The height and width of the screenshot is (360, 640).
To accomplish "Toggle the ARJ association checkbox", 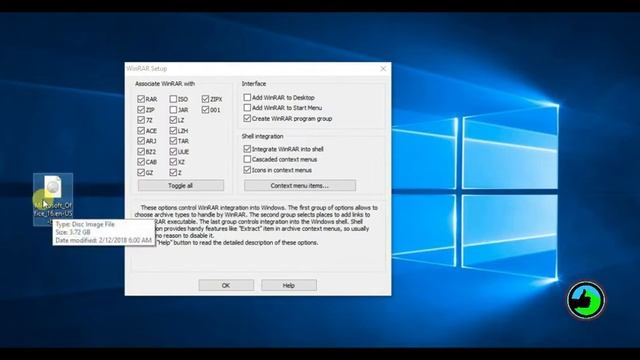I will (141, 141).
